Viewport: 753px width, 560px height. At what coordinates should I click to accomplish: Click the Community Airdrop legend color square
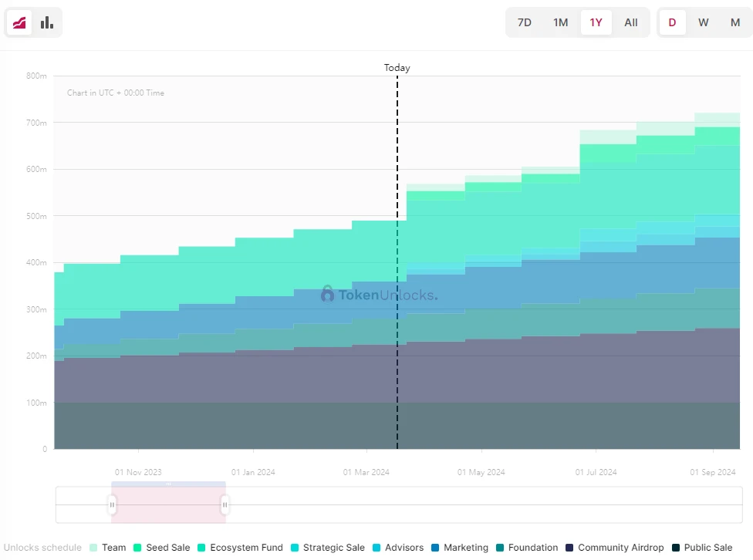pyautogui.click(x=570, y=548)
